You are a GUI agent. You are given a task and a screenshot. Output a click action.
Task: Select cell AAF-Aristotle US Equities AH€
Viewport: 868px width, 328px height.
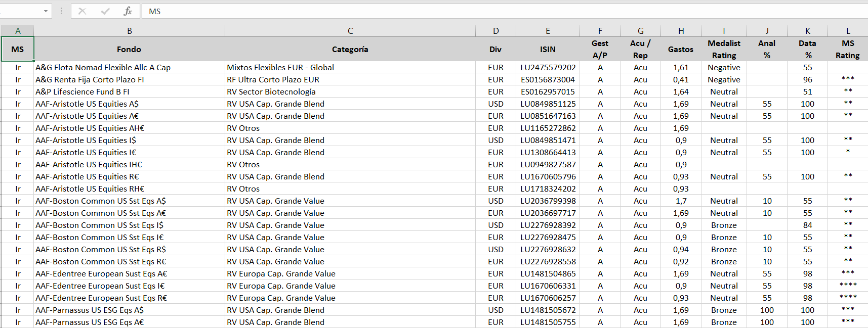130,128
